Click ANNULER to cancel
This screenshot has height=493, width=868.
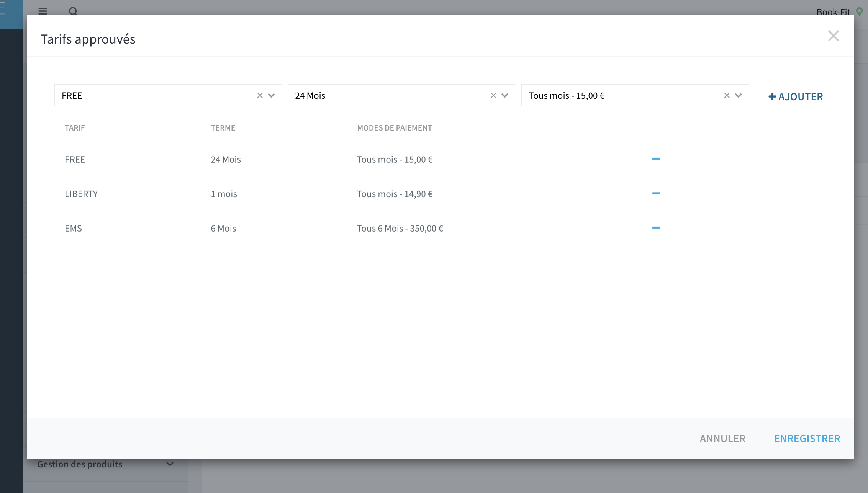pyautogui.click(x=722, y=439)
